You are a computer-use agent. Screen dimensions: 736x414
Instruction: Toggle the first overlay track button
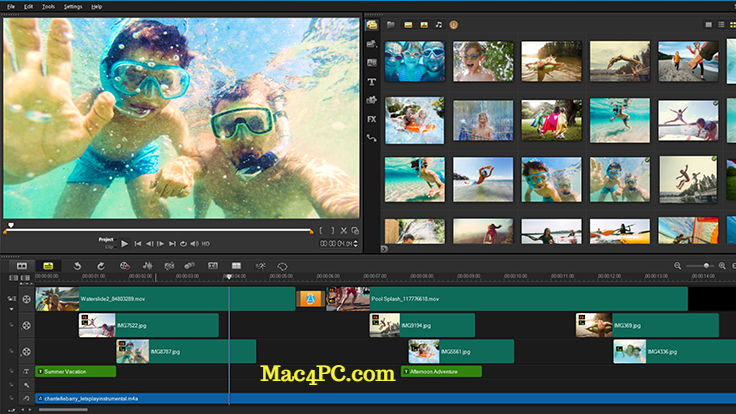click(x=26, y=325)
